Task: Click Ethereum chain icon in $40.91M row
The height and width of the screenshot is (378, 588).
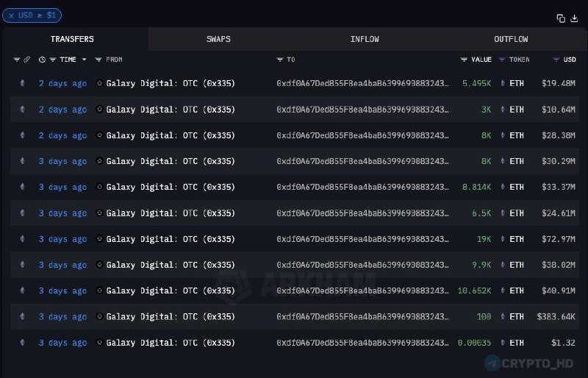Action: coord(23,290)
